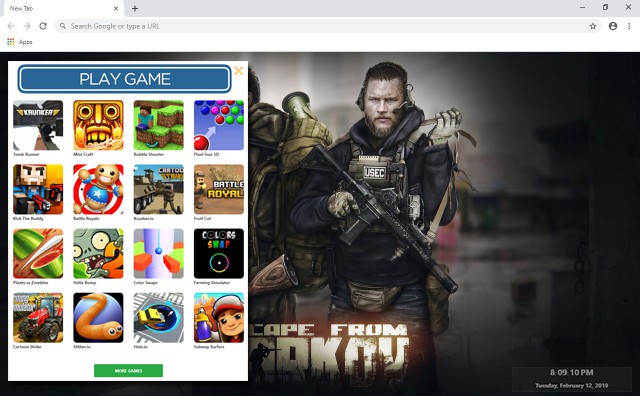Click the search magnifier icon in address bar
This screenshot has width=640, height=400.
(x=63, y=26)
